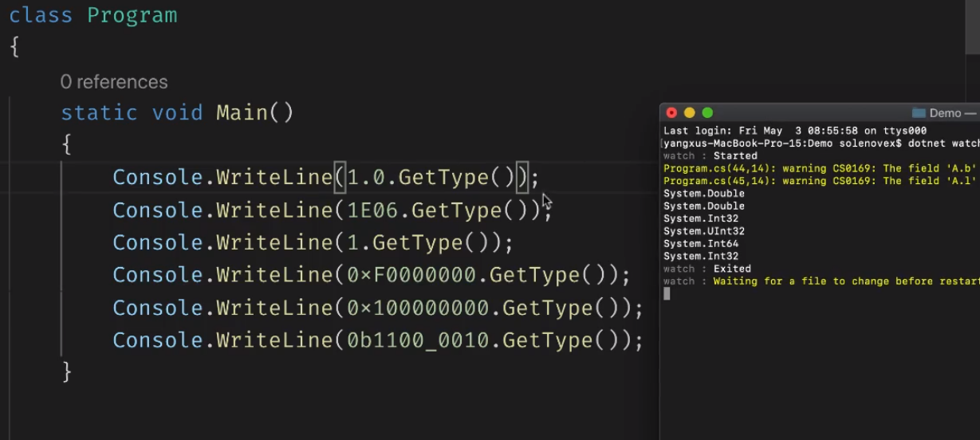Click the Demo title in terminal title bar
Screen dimensions: 980x440
click(945, 113)
